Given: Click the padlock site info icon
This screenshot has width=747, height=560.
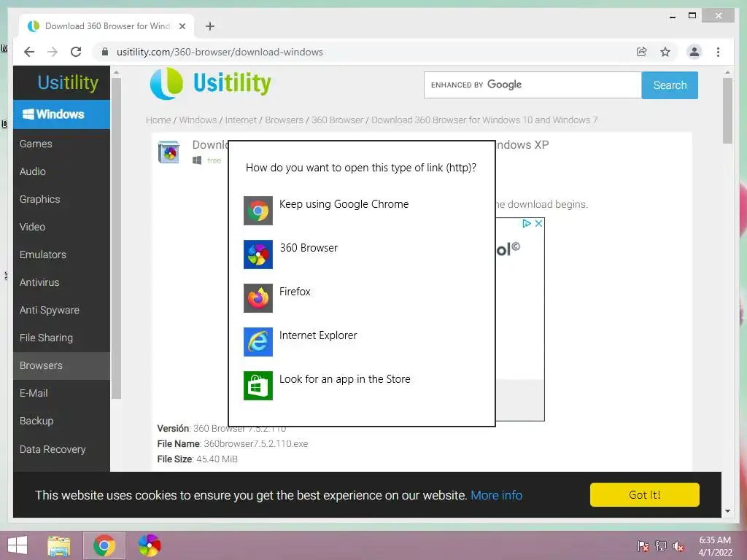Looking at the screenshot, I should (x=105, y=52).
